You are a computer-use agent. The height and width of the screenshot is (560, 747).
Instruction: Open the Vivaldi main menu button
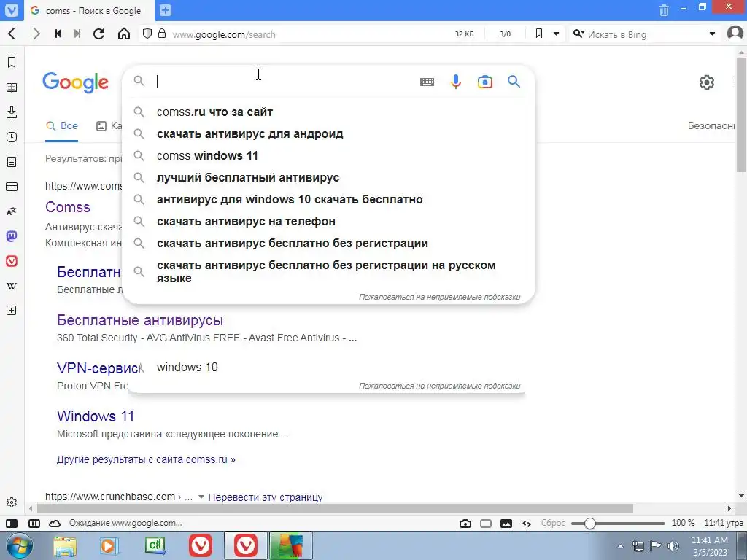click(x=12, y=10)
